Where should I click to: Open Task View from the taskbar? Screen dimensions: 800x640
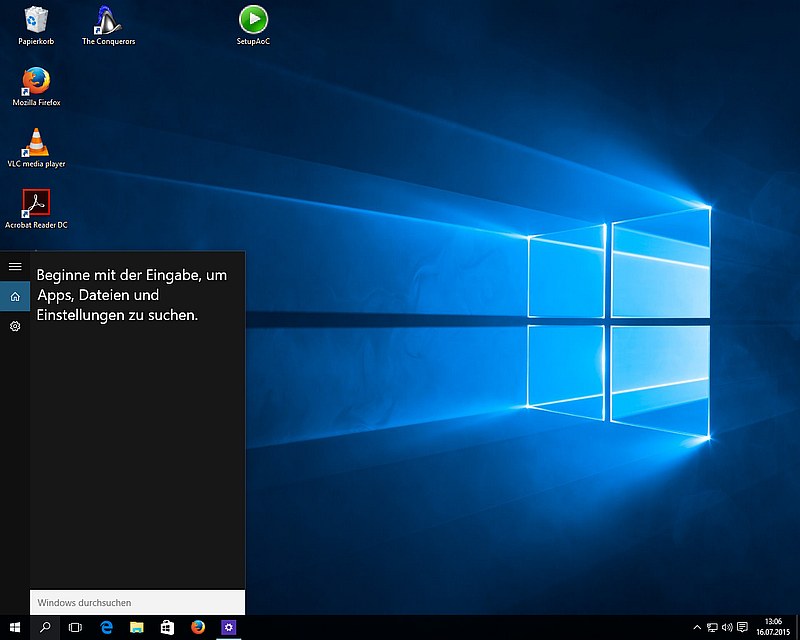point(75,627)
